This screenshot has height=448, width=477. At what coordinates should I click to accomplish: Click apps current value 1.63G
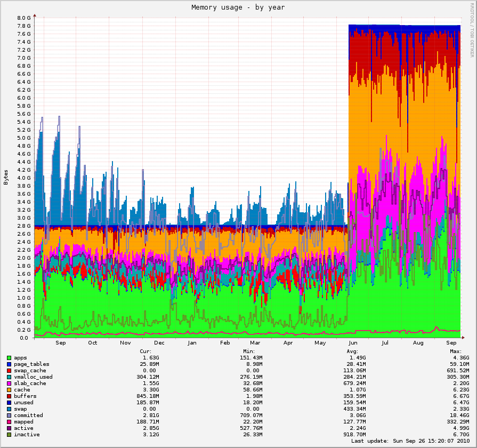pyautogui.click(x=151, y=358)
